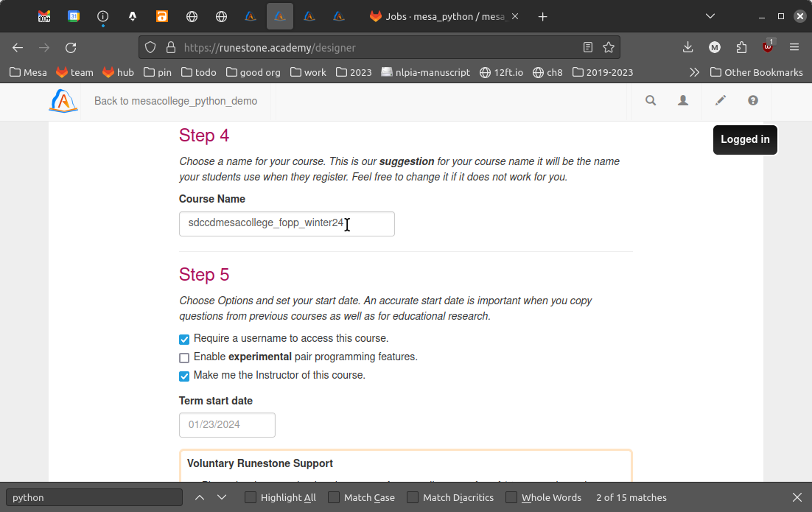Screen dimensions: 812x512
Task: Enable experimental pair programming features
Action: 184,358
